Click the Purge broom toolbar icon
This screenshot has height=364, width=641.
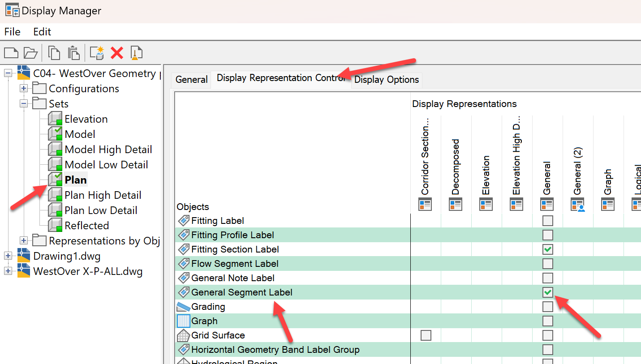pyautogui.click(x=136, y=52)
